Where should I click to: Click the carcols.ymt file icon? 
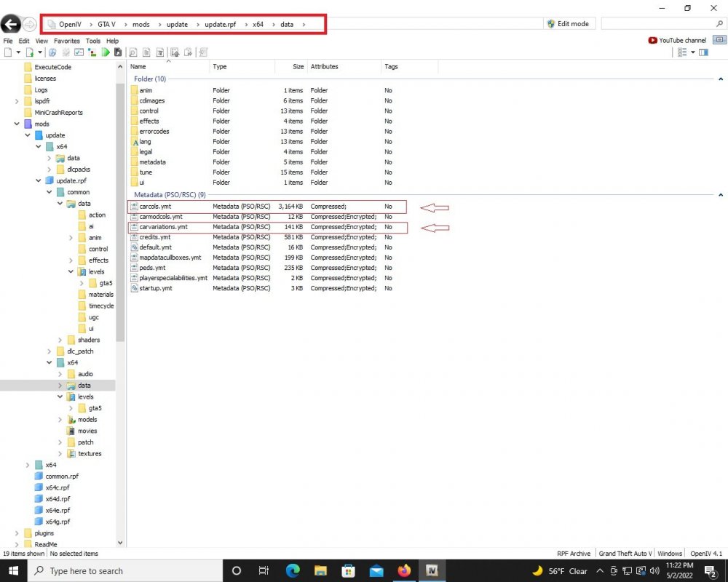pyautogui.click(x=134, y=207)
